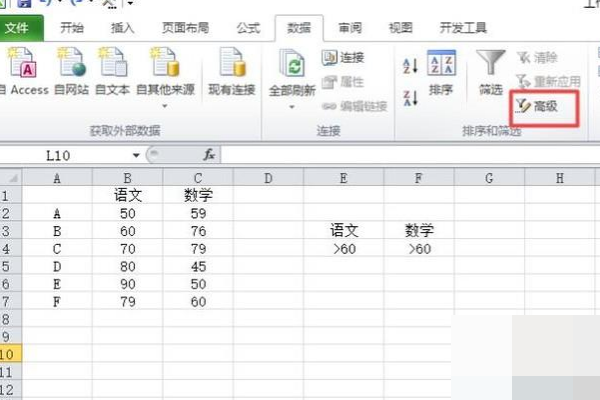Open Connections (连接) button
The height and width of the screenshot is (400, 600).
coord(343,58)
